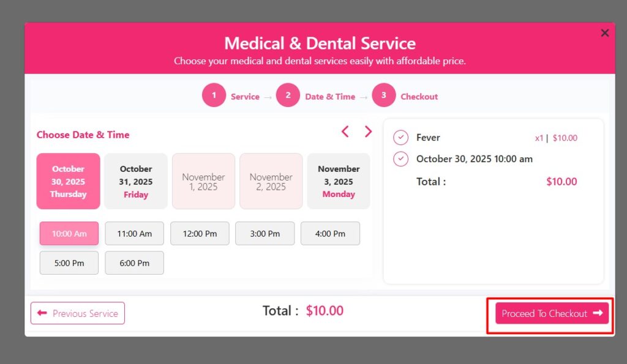Pick the 3:00 Pm appointment time
Image resolution: width=627 pixels, height=364 pixels.
(x=265, y=233)
